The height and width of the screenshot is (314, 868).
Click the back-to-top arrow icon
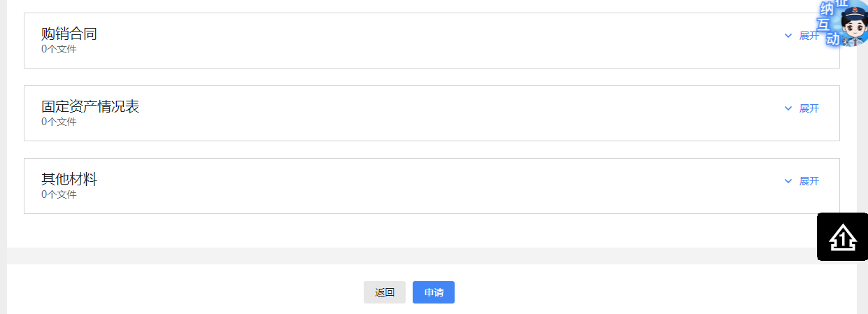click(842, 237)
